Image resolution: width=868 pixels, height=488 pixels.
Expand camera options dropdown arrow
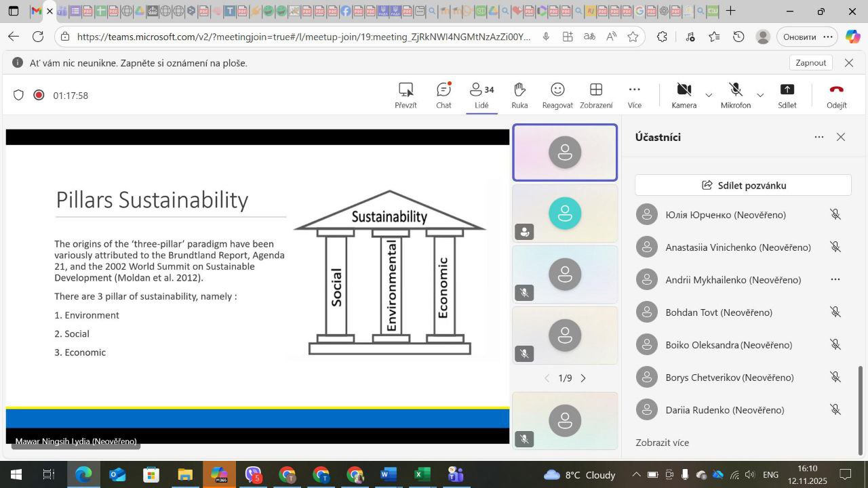point(709,96)
